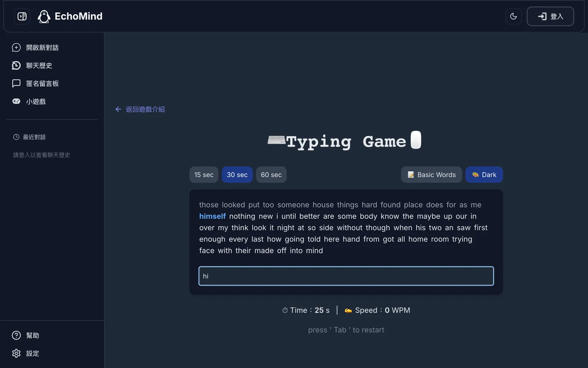Click the word mind in passage
Image resolution: width=588 pixels, height=368 pixels.
[315, 251]
